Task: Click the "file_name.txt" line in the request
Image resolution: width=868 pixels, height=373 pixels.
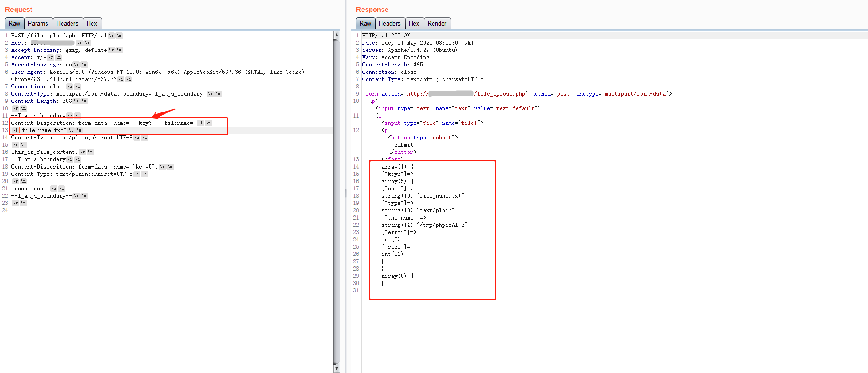Action: (44, 130)
